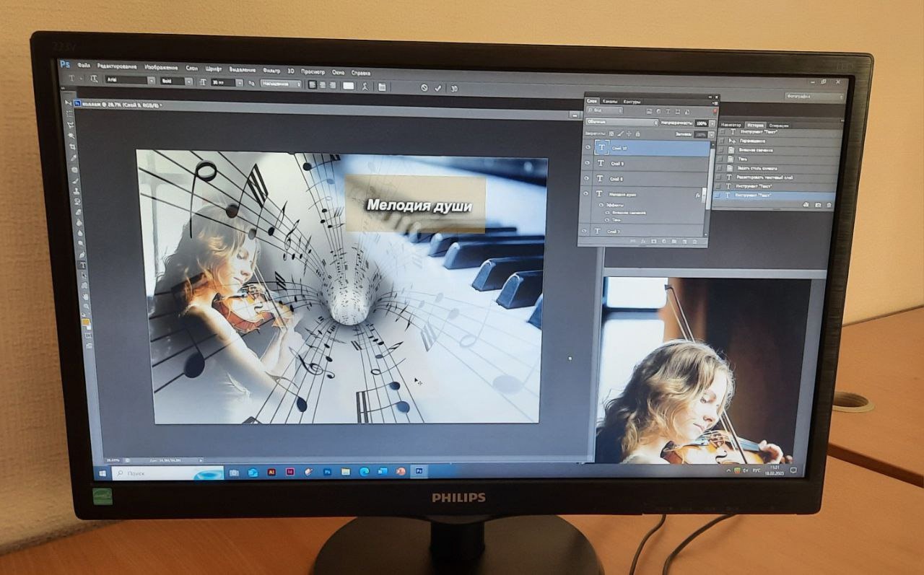Image resolution: width=924 pixels, height=575 pixels.
Task: Open the Фильтр menu
Action: (271, 71)
